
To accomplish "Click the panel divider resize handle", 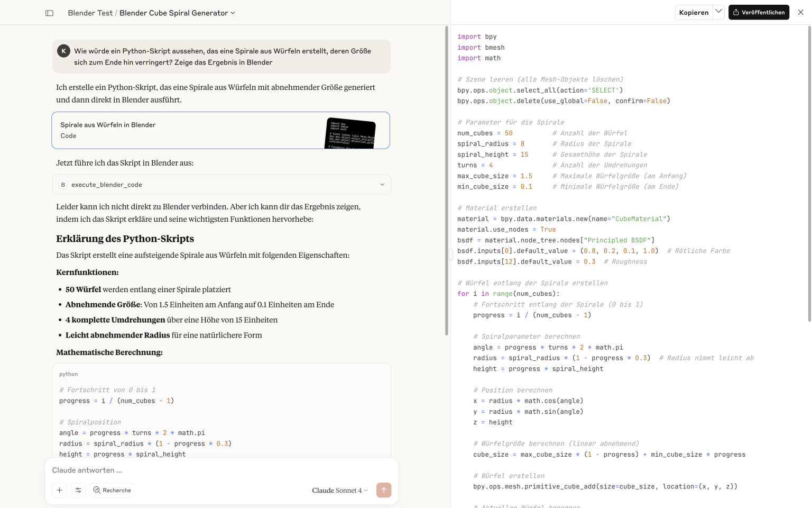I will [451, 255].
